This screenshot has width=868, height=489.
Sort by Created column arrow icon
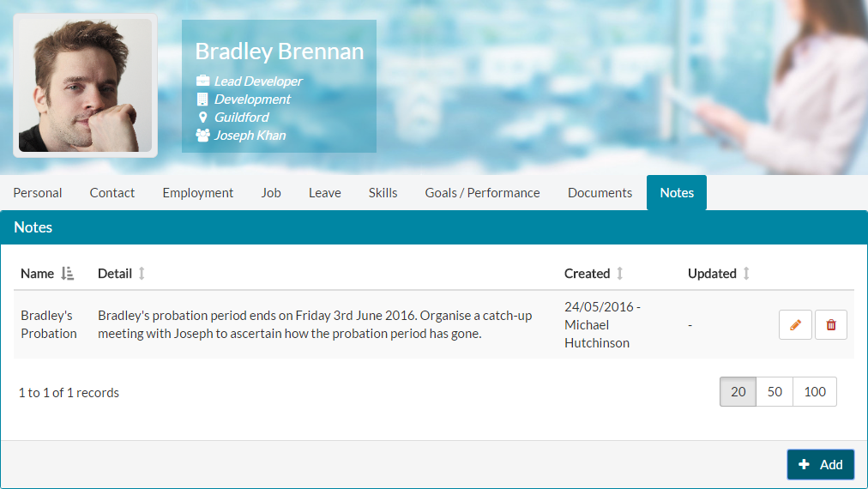620,273
